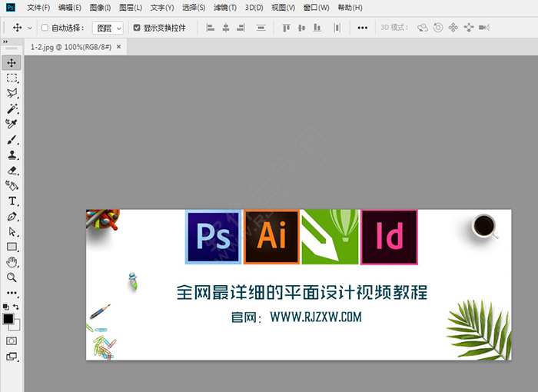Viewport: 538px width, 392px height.
Task: Change the screen mode
Action: (x=12, y=357)
